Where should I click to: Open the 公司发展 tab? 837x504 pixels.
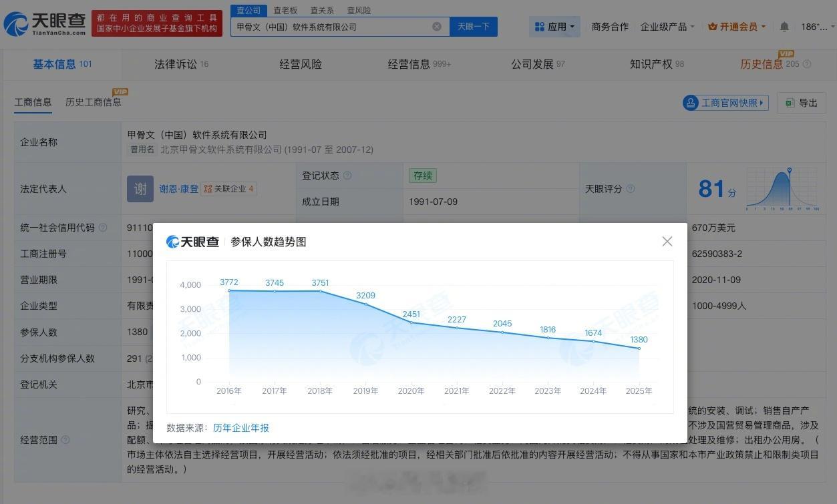(x=538, y=64)
